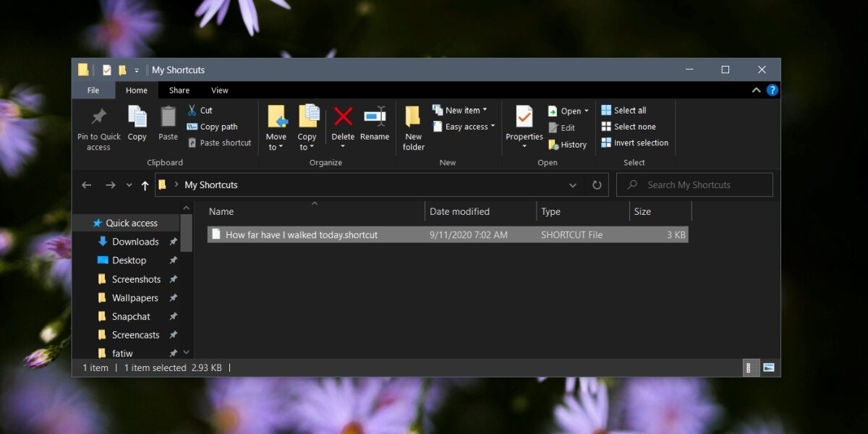Delete the selected file with red X
The image size is (868, 434).
343,117
